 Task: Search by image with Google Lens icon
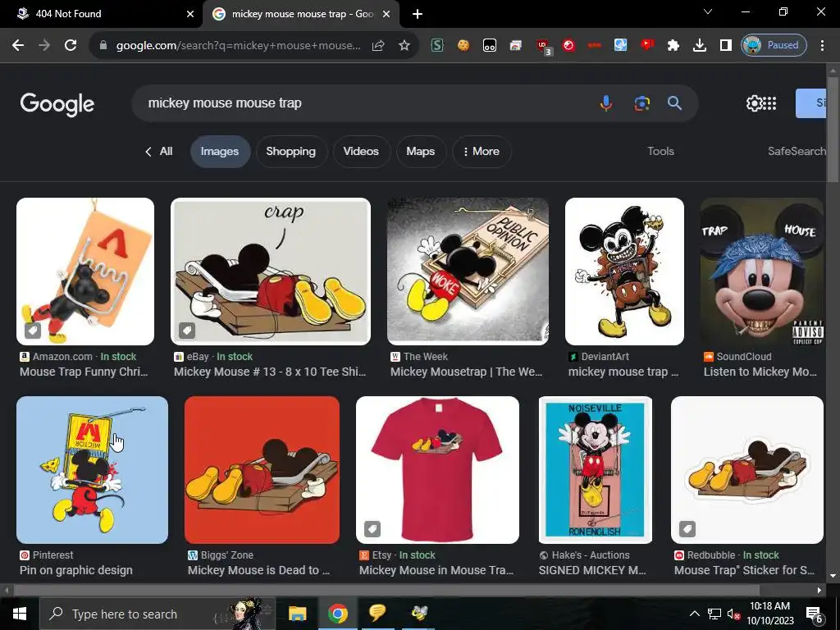coord(641,103)
